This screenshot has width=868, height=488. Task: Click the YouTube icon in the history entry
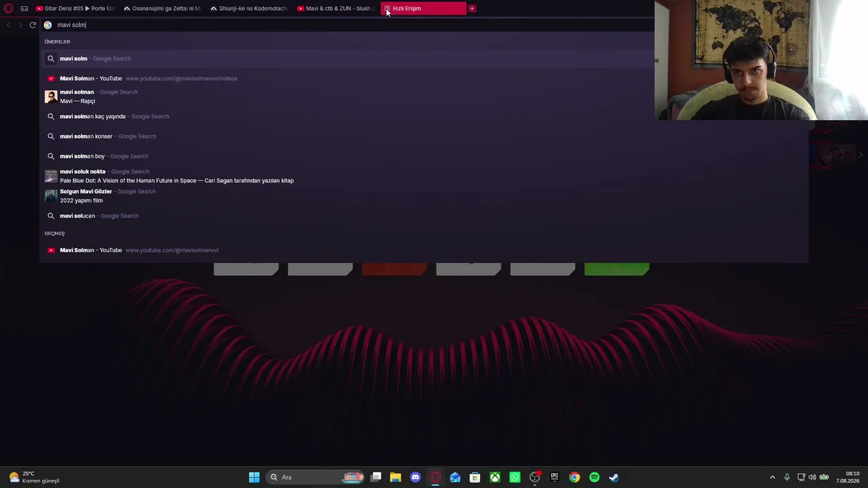(x=51, y=250)
